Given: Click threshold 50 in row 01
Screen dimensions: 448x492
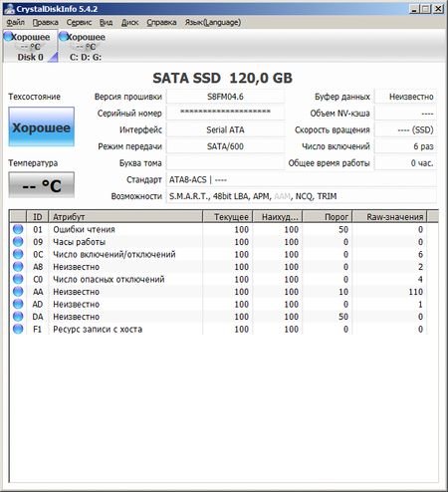Looking at the screenshot, I should point(343,229).
